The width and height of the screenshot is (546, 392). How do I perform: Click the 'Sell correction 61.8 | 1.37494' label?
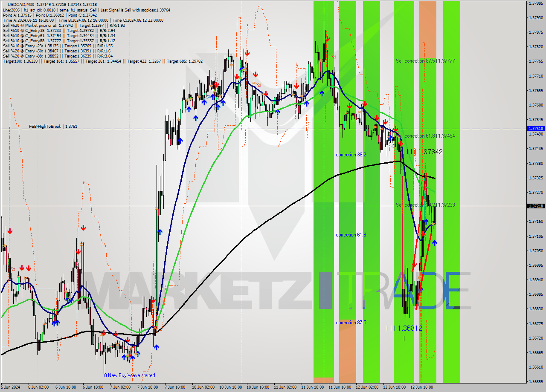[425, 136]
